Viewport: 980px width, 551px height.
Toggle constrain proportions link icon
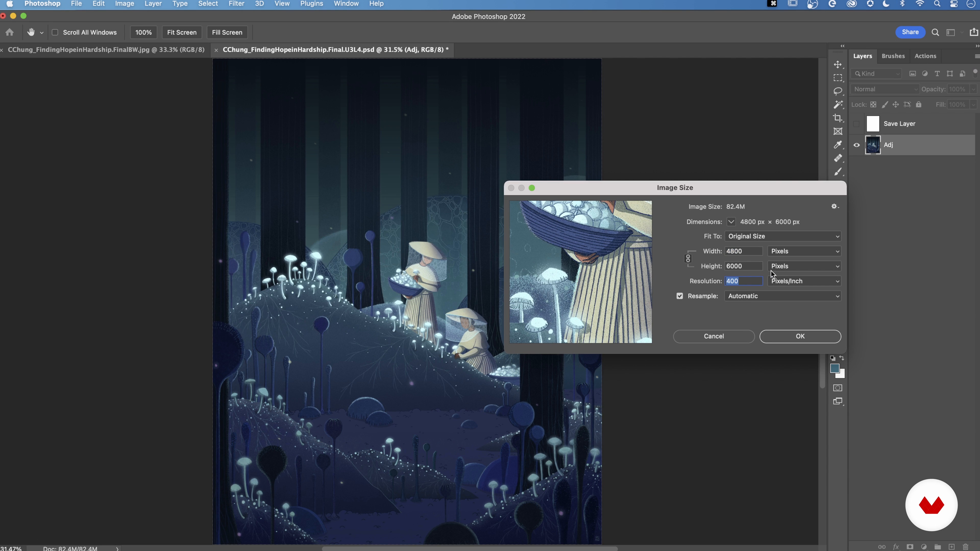(688, 259)
